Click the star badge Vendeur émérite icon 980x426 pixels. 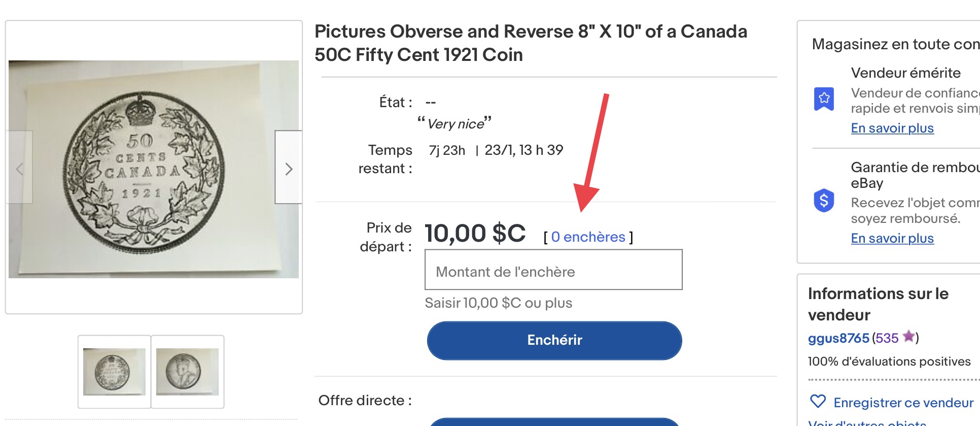click(824, 99)
